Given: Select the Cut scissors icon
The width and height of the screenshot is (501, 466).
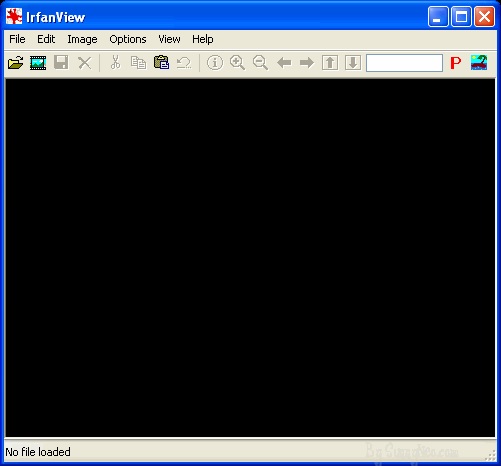Looking at the screenshot, I should click(x=115, y=63).
